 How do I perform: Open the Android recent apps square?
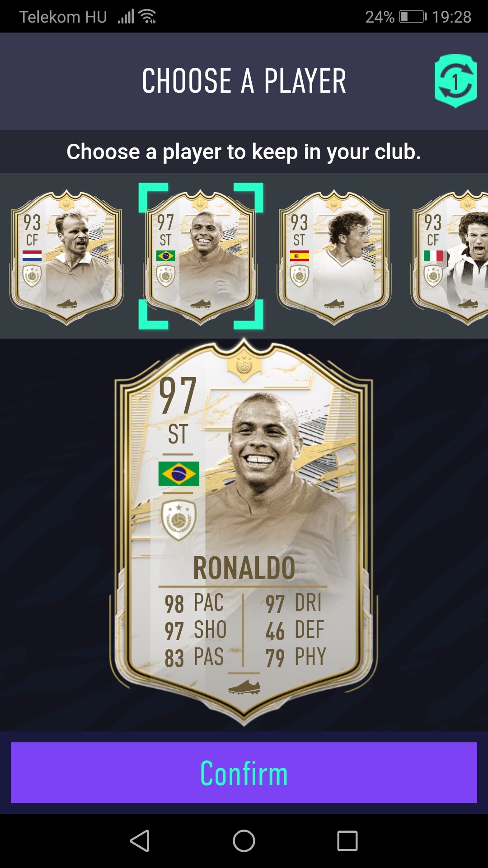[347, 841]
